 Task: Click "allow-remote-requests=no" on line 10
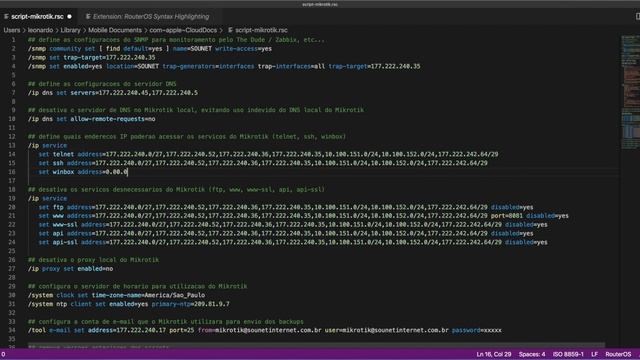tap(113, 119)
